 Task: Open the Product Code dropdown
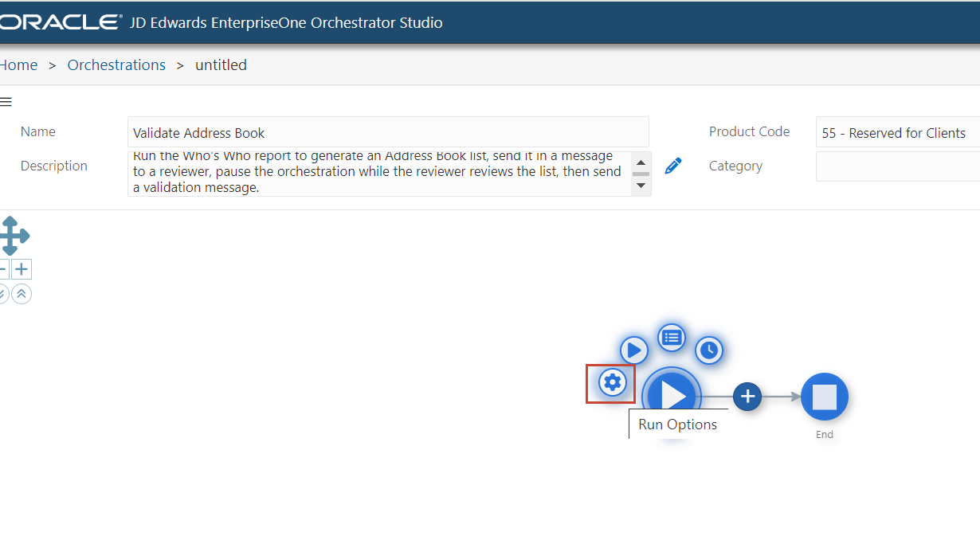point(898,132)
